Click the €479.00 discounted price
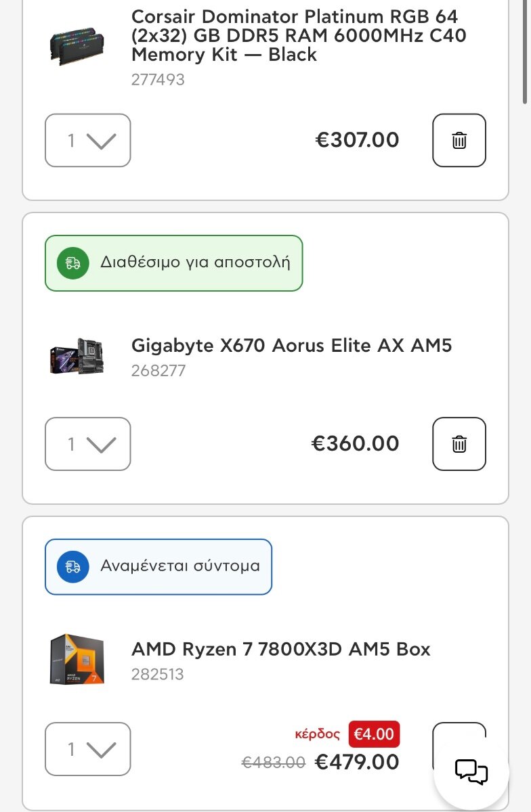This screenshot has width=531, height=812. (358, 763)
